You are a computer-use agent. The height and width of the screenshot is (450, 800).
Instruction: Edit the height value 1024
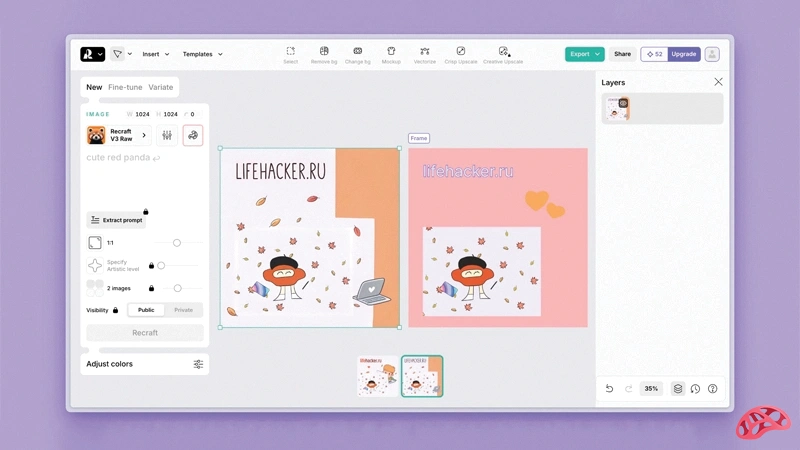pyautogui.click(x=170, y=114)
